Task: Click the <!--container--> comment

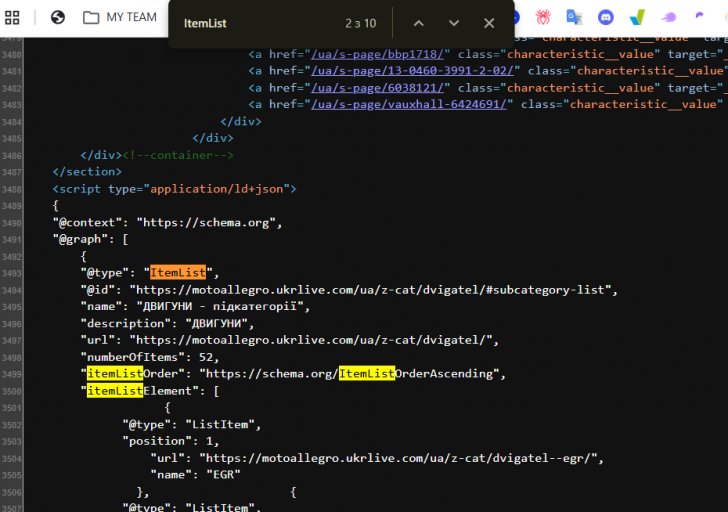Action: tap(178, 156)
